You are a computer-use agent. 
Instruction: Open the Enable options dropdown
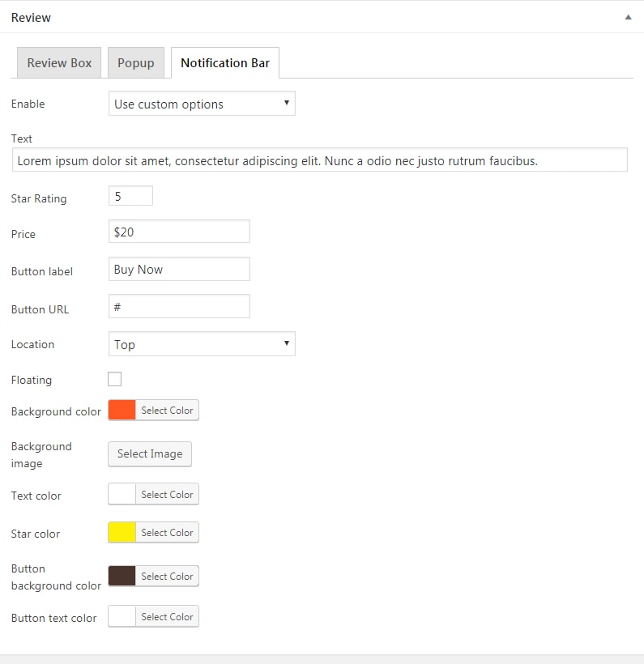[202, 104]
